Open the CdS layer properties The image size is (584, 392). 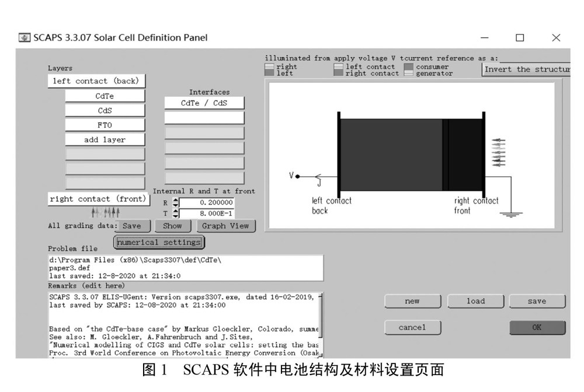105,110
